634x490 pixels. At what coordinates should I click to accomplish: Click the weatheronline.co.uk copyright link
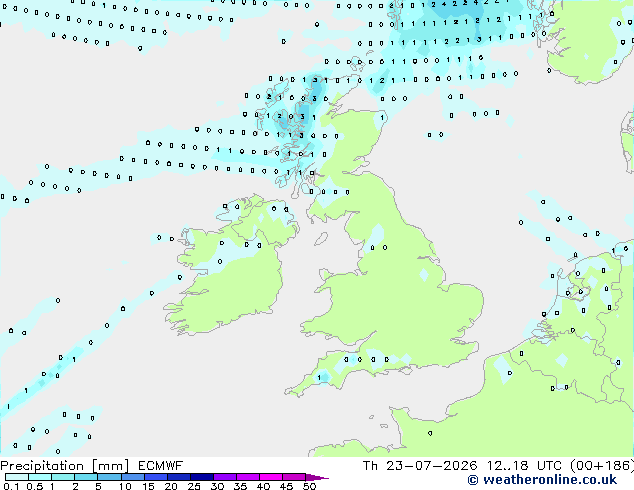(542, 480)
